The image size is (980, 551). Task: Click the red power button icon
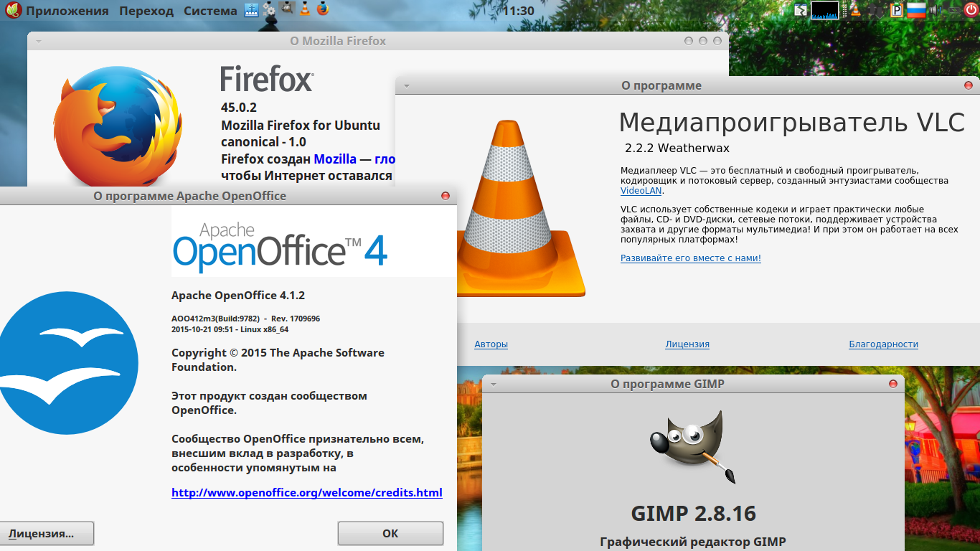pyautogui.click(x=971, y=10)
